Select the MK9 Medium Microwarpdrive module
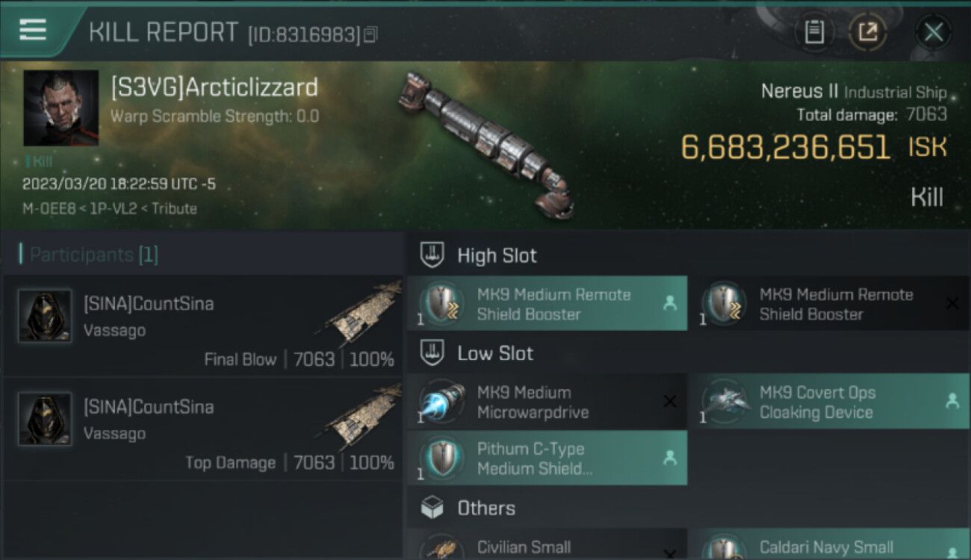 tap(547, 402)
